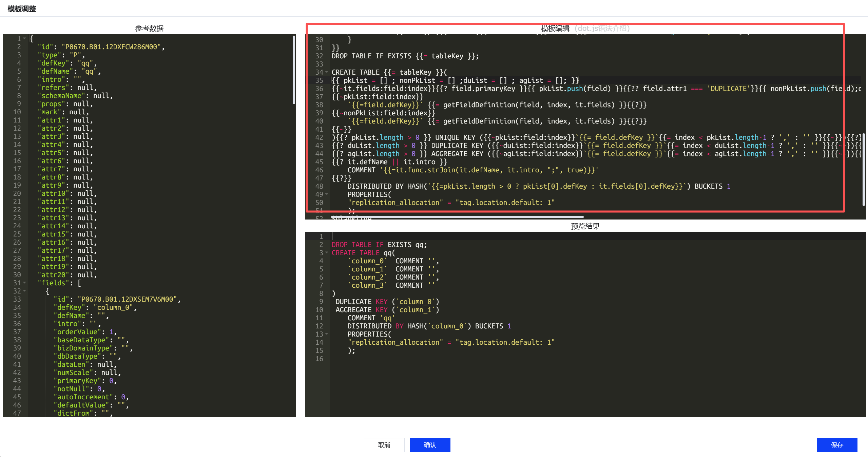Screen dimensions: 868x457
Task: Click the 确认 confirm button
Action: coord(430,445)
